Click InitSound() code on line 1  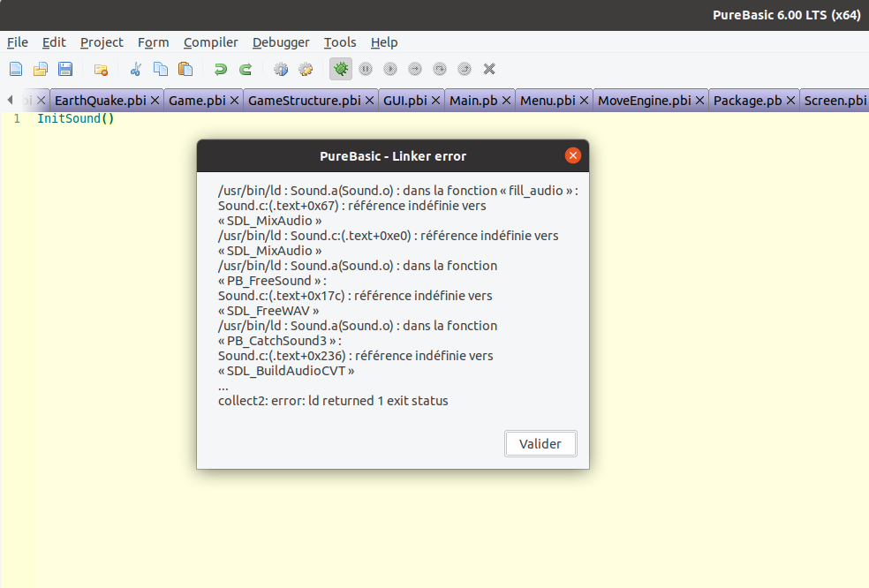(76, 118)
